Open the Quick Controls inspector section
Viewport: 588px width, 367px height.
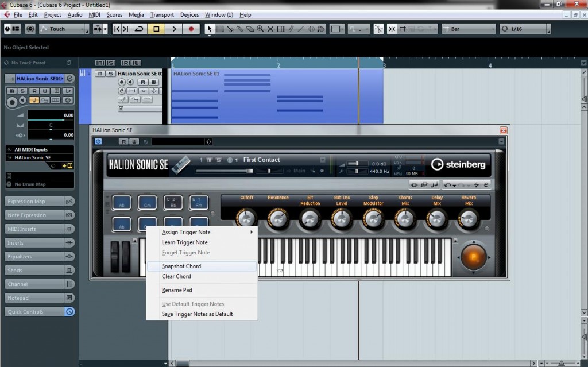point(34,312)
